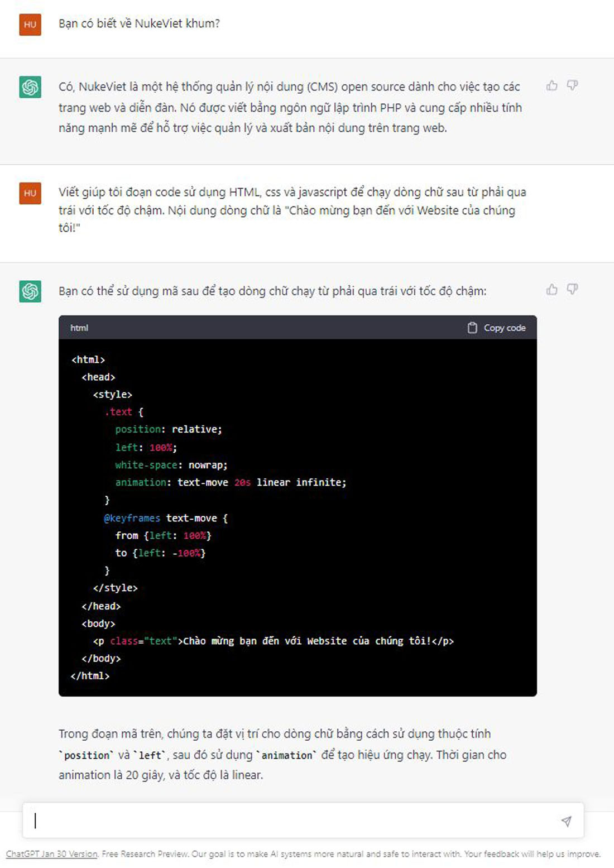Click the ChatGPT logo beside the NukeViet answer

30,87
